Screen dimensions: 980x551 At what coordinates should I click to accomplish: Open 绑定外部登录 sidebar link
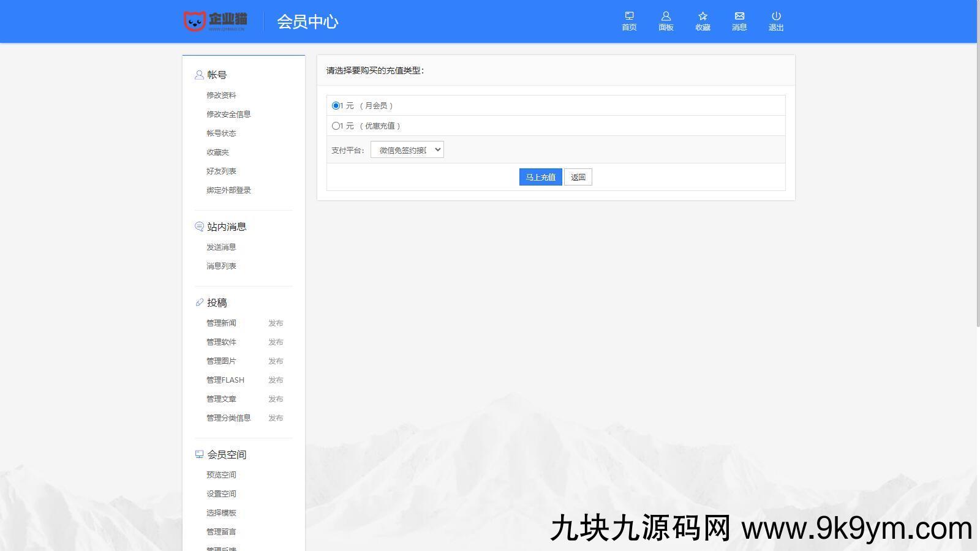tap(228, 190)
